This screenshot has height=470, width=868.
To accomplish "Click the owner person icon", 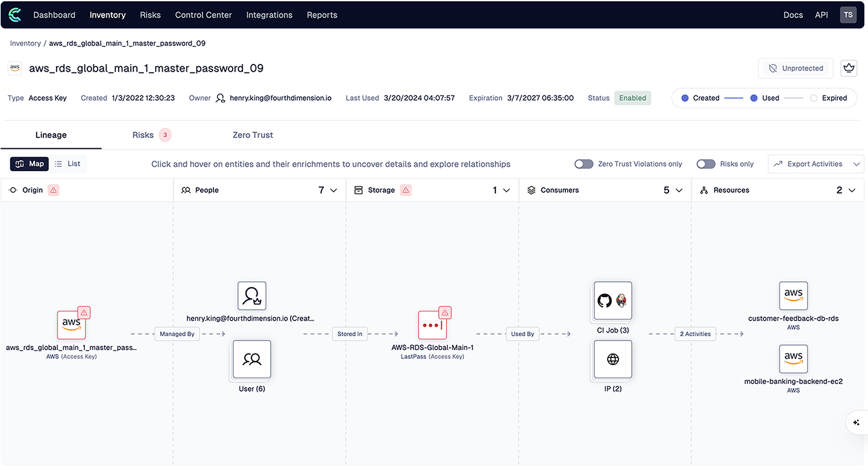I will pyautogui.click(x=221, y=98).
